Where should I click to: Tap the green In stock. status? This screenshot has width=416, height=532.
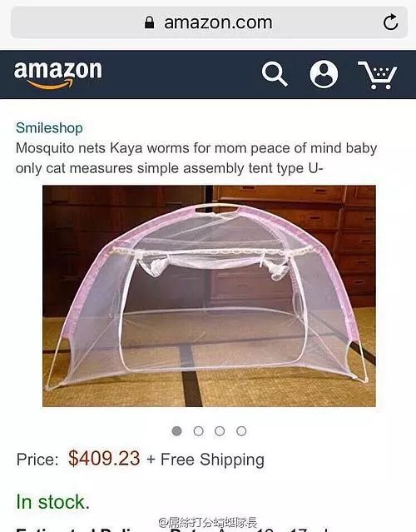click(x=53, y=502)
